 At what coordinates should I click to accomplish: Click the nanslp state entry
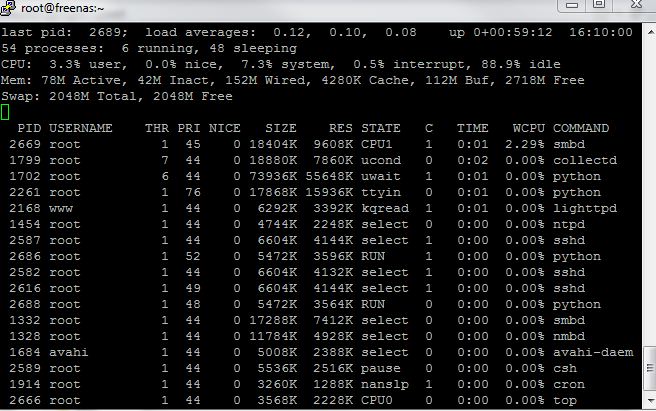385,385
